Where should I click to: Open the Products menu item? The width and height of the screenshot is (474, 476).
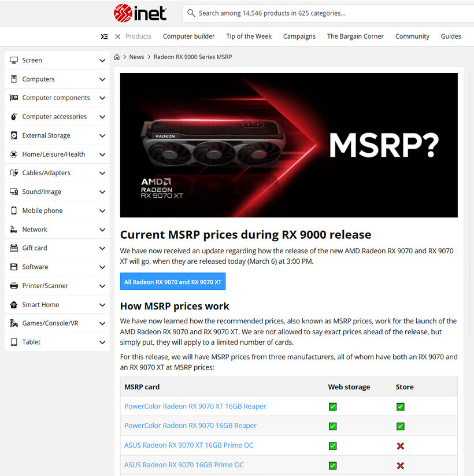(x=138, y=36)
